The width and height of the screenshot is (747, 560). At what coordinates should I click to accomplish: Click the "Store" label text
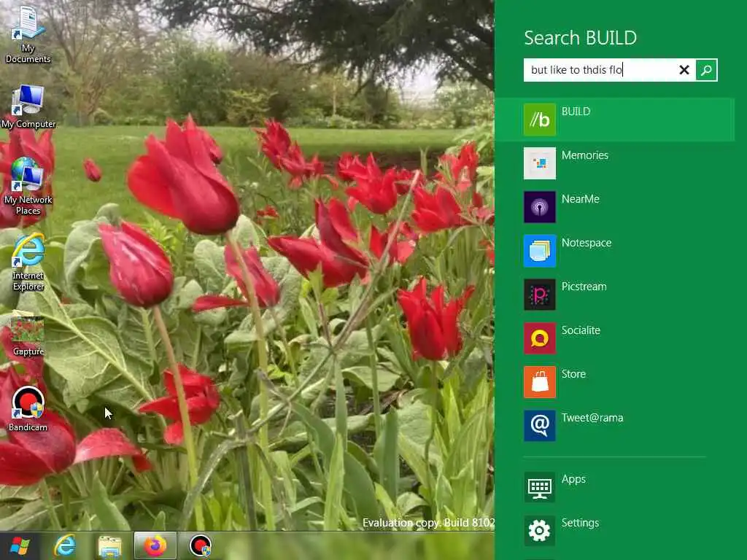pos(573,374)
